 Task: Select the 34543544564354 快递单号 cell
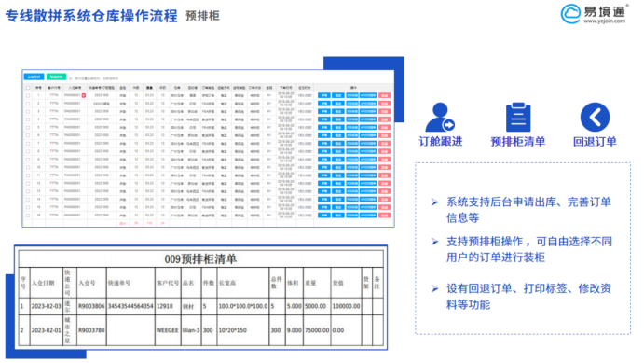(x=130, y=306)
